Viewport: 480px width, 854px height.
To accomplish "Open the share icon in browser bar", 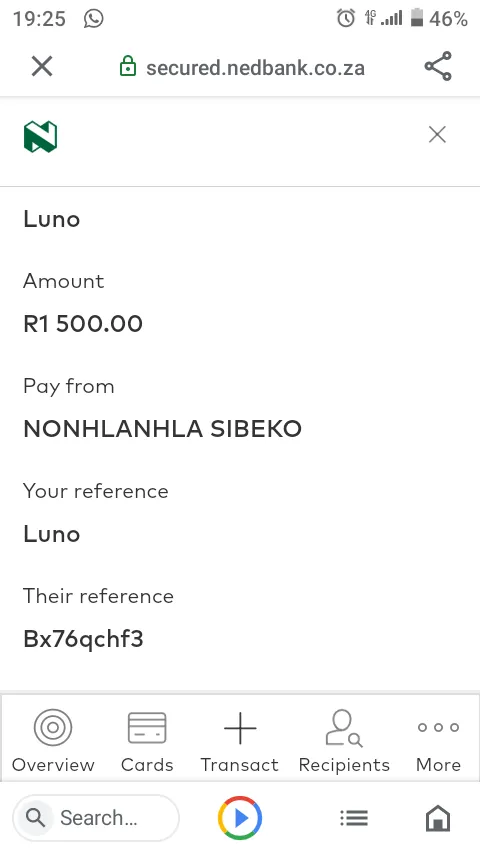I will pyautogui.click(x=438, y=66).
